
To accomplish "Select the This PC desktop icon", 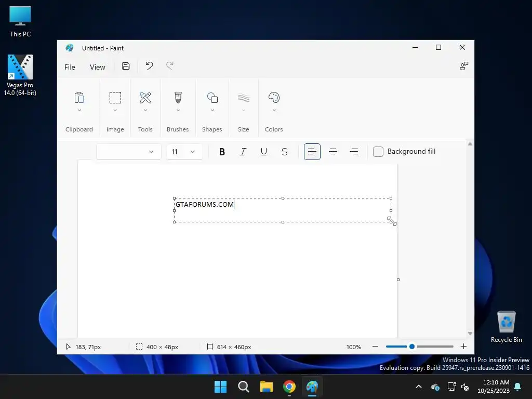I will [20, 22].
